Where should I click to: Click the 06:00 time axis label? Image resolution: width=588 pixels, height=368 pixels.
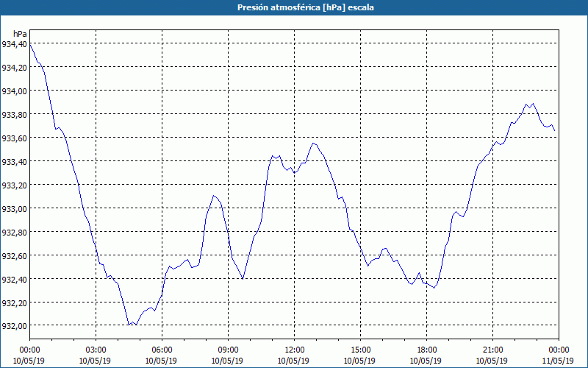[162, 350]
